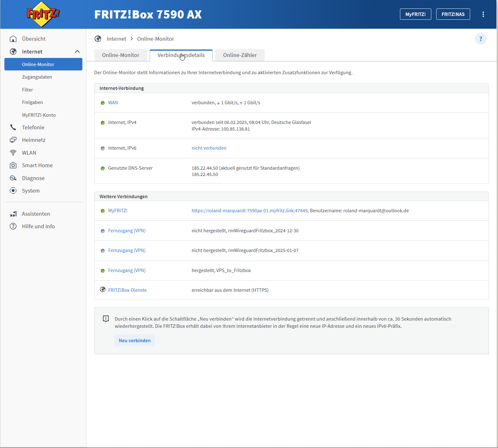Screen dimensions: 498x448
Task: Open System menu
Action: click(31, 191)
